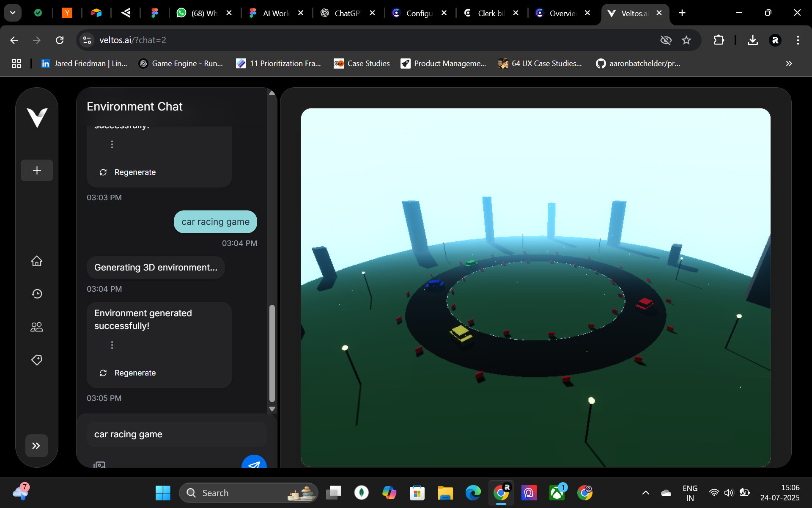
Task: Open the tab search dropdown in Chrome
Action: [13, 13]
